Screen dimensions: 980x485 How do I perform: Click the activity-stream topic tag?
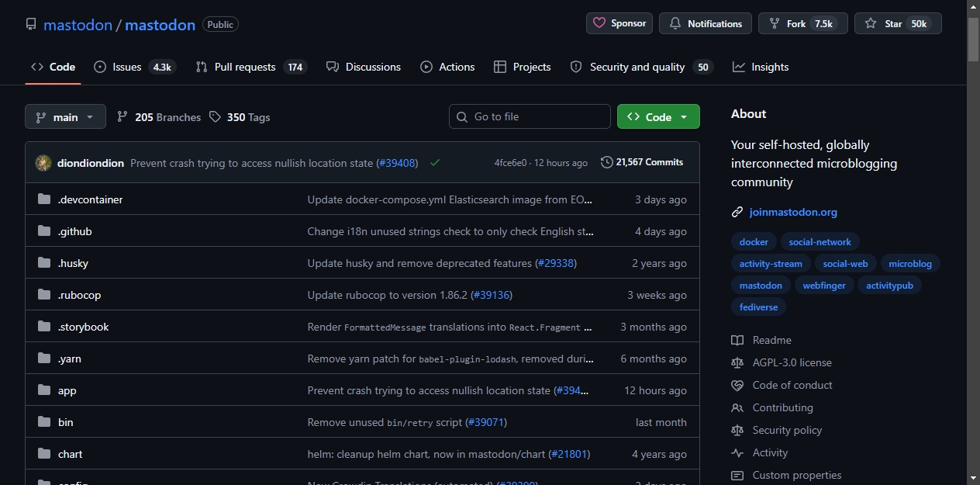(771, 264)
